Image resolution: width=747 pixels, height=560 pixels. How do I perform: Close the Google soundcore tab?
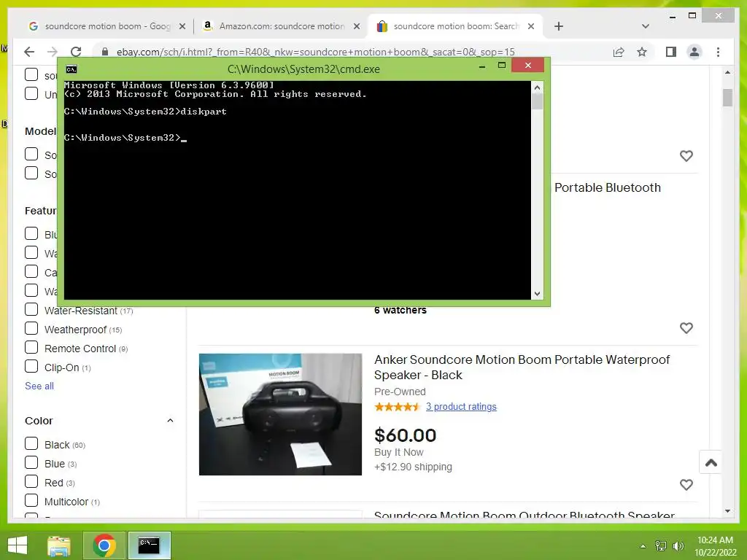[x=182, y=26]
